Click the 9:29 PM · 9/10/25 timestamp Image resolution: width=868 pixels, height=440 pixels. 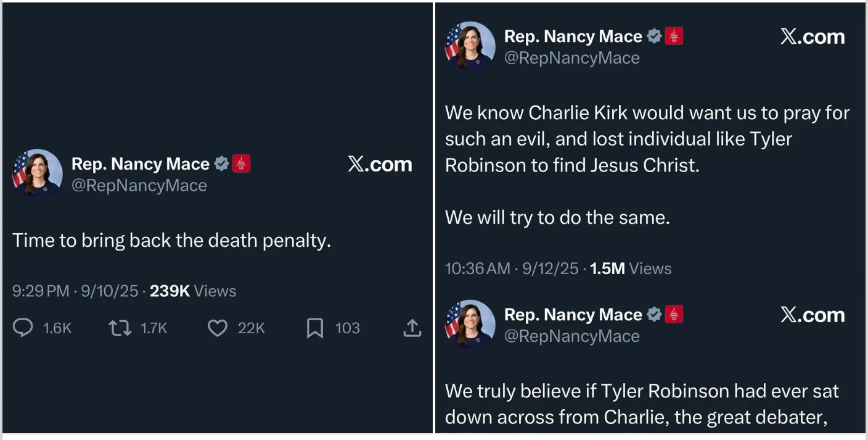(75, 291)
